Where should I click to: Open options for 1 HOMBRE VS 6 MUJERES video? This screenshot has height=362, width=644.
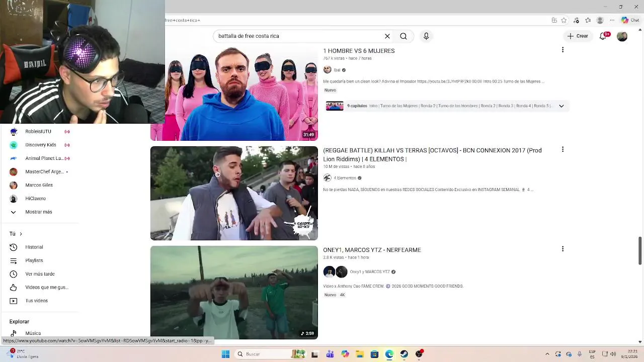point(562,50)
